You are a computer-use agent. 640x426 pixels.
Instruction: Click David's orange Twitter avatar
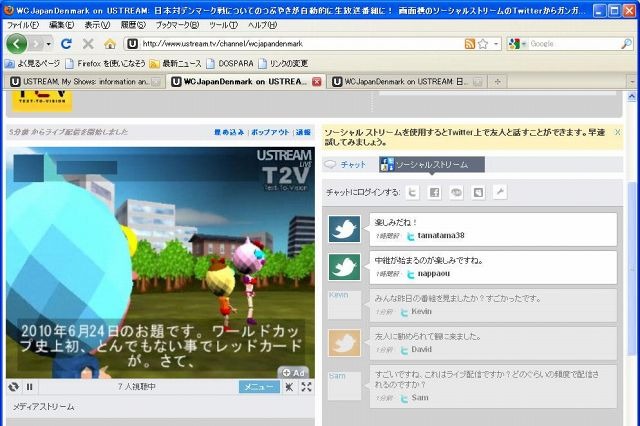point(344,343)
